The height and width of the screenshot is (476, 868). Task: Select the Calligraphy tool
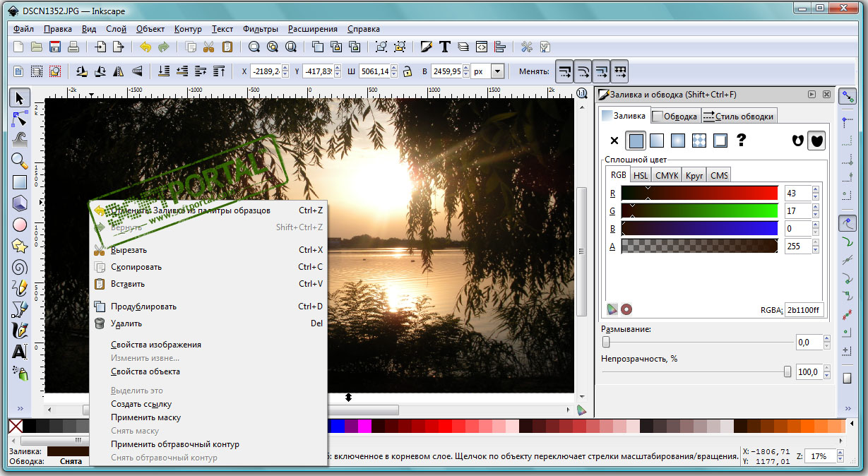coord(20,330)
